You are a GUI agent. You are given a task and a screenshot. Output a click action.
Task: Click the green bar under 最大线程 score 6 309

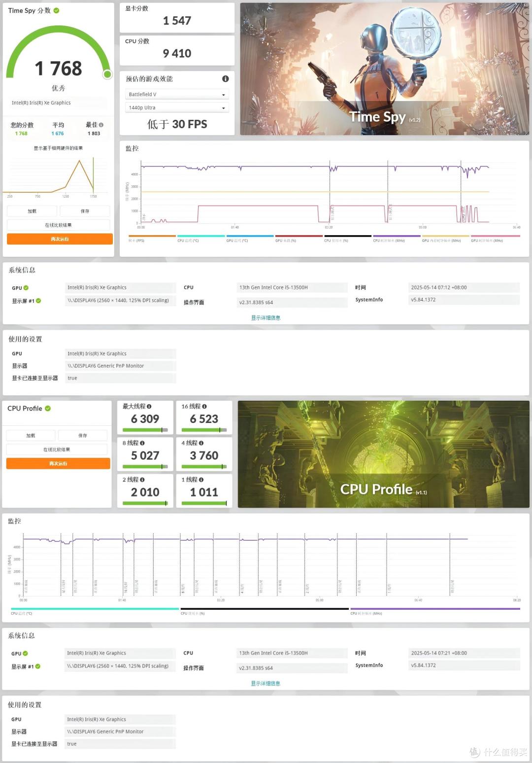[x=145, y=430]
